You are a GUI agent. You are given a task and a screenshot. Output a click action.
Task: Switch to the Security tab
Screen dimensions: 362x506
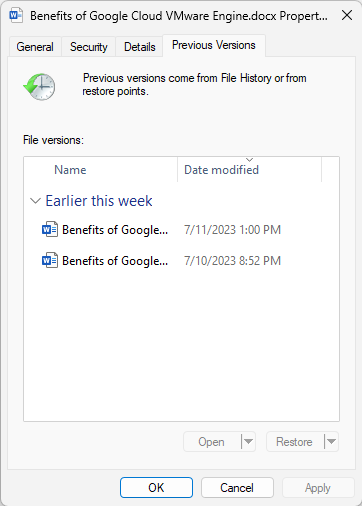(x=89, y=47)
